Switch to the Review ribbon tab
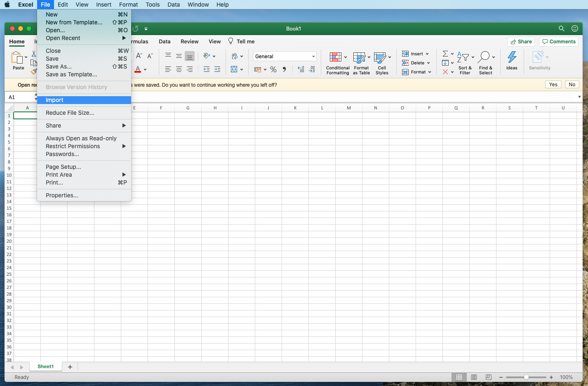588x386 pixels. tap(189, 41)
